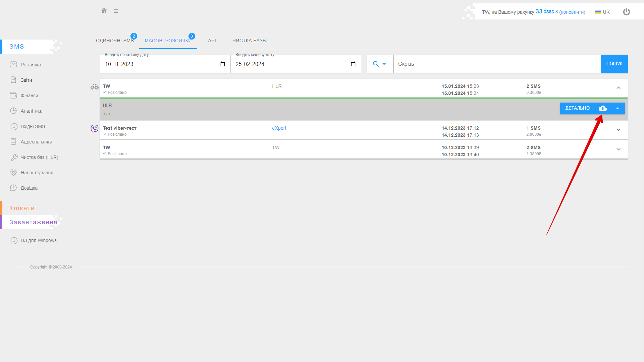Switch to ОДИНОЧНІ SMS tab
Image resolution: width=644 pixels, height=362 pixels.
tap(115, 41)
